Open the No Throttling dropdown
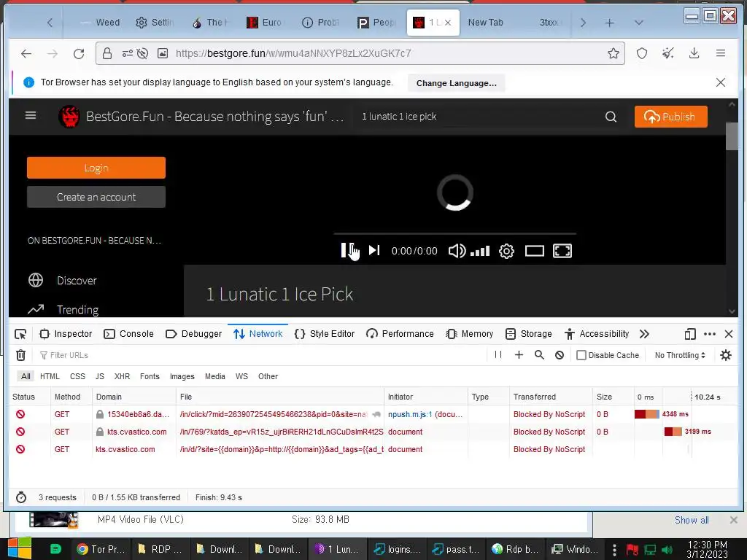This screenshot has height=560, width=747. pos(680,355)
